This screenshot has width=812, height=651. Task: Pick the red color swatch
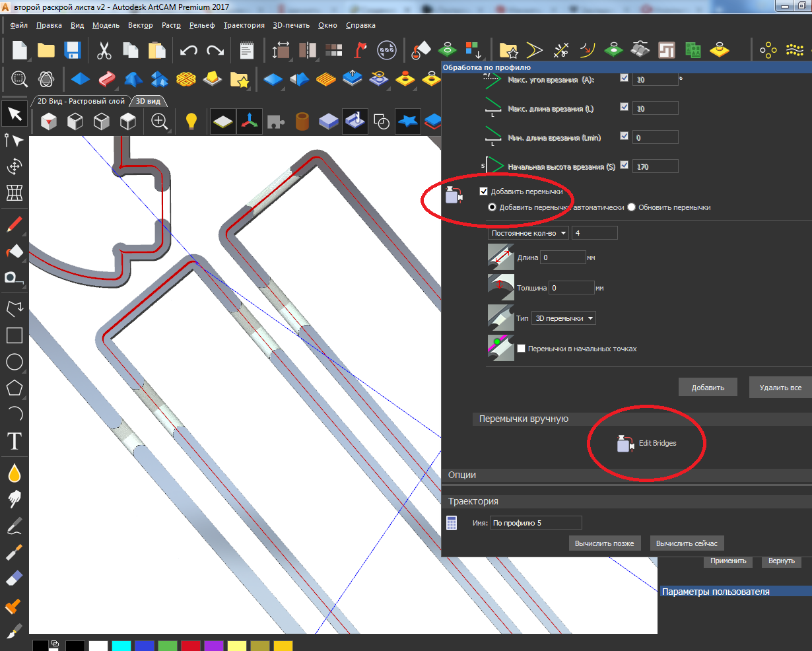click(x=191, y=646)
